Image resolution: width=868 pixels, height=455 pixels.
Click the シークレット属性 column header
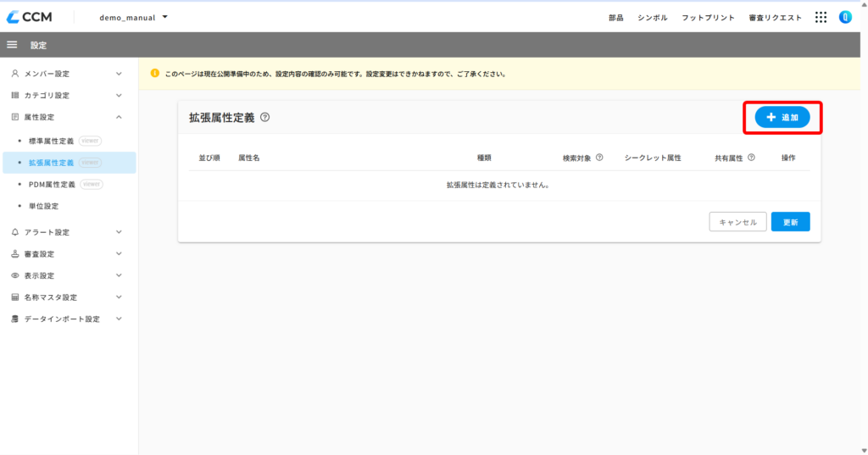653,158
